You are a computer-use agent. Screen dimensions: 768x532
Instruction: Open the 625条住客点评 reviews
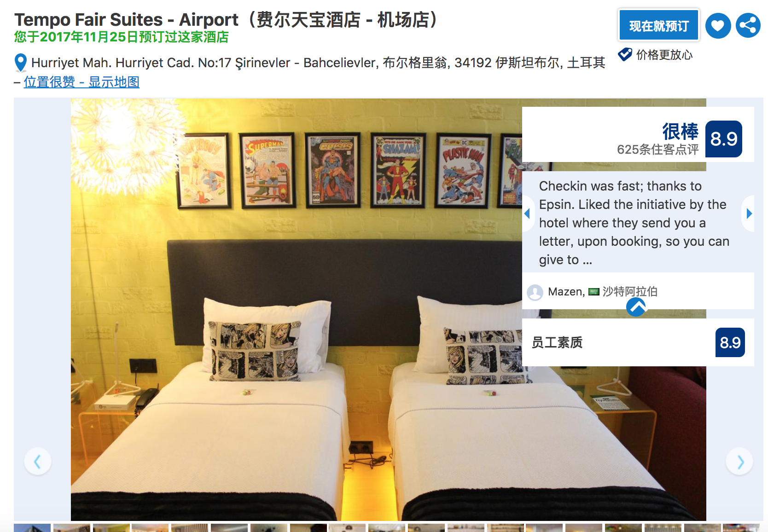click(657, 150)
